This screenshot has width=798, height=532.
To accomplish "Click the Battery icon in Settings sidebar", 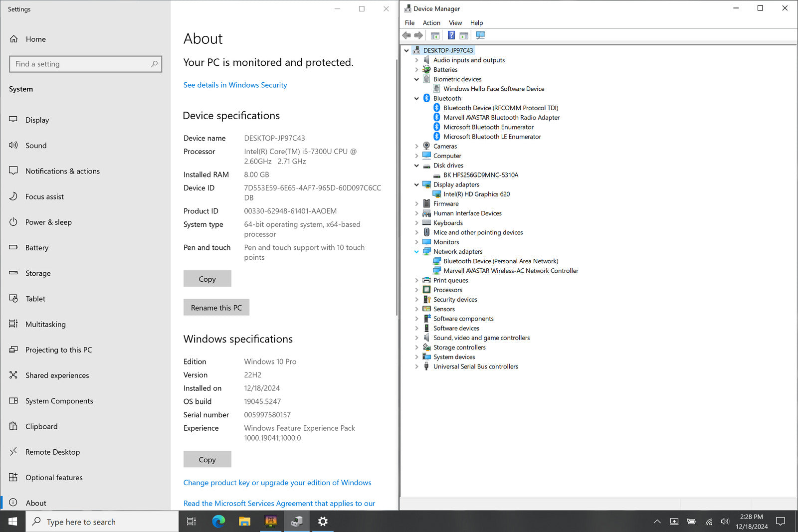I will (x=13, y=247).
